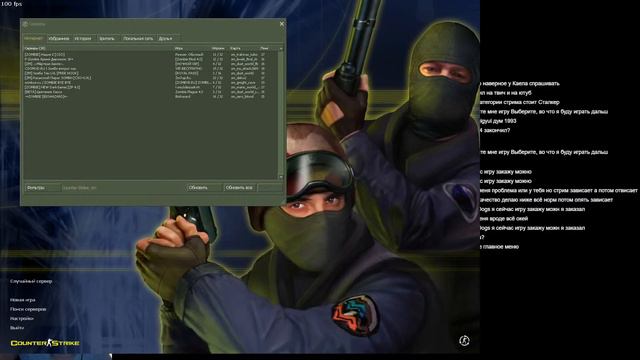Click the server list scrollbar down arrow
Image resolution: width=640 pixels, height=360 pixels.
pyautogui.click(x=281, y=177)
